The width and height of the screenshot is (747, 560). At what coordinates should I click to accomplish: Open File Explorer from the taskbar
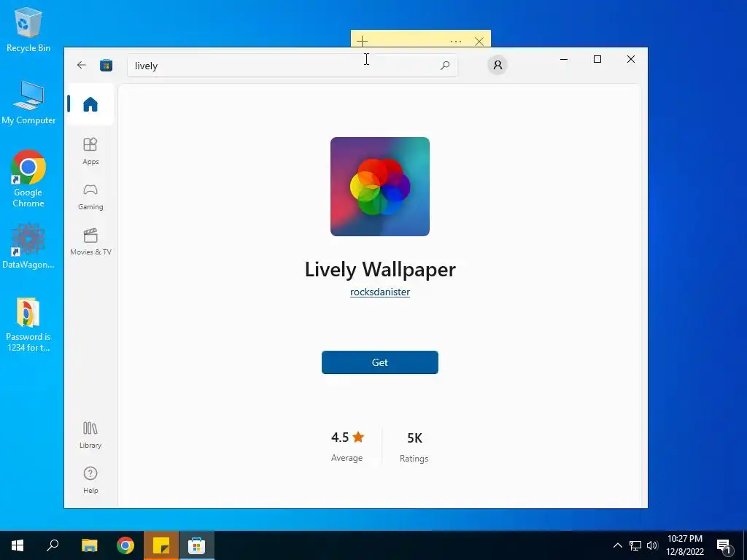89,545
